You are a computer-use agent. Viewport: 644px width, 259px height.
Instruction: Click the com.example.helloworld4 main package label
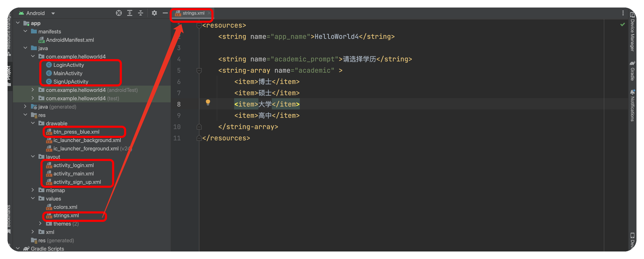point(76,57)
